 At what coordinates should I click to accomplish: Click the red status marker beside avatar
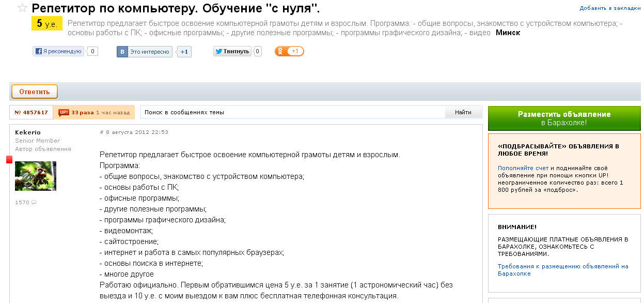tap(9, 160)
